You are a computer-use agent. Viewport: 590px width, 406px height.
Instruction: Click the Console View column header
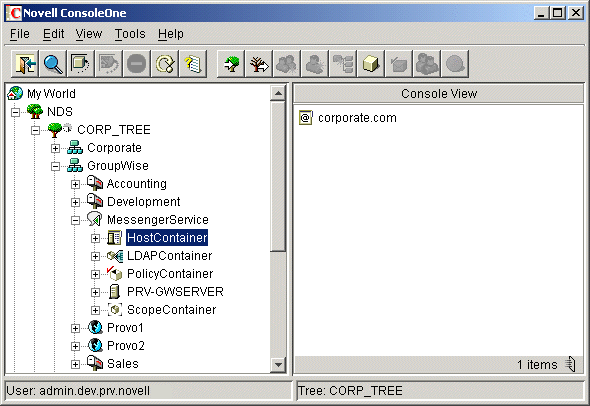coord(439,93)
